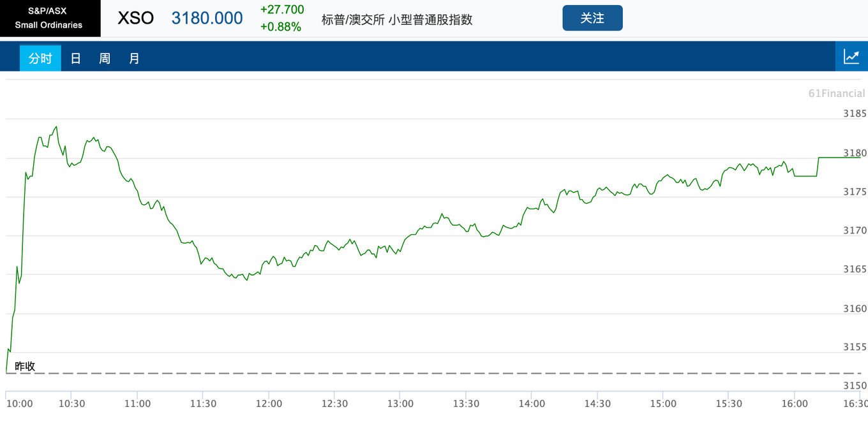The width and height of the screenshot is (868, 421).
Task: Click the 关注 follow button
Action: [592, 18]
